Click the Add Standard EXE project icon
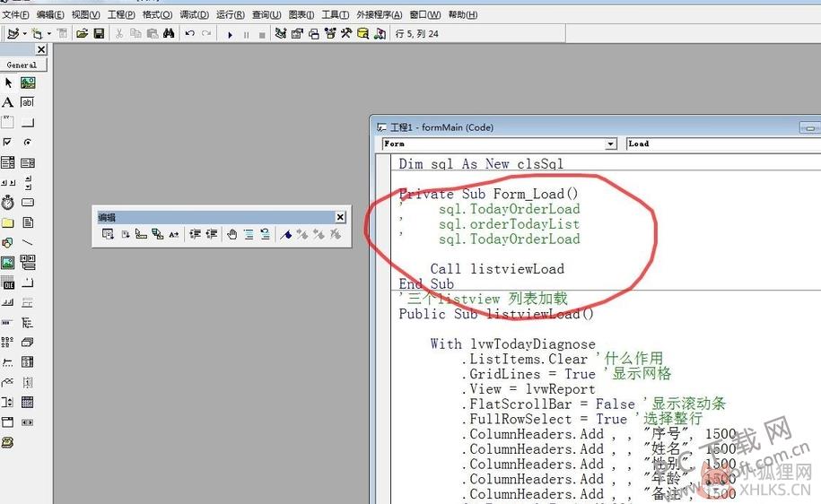The image size is (821, 504). [x=13, y=33]
